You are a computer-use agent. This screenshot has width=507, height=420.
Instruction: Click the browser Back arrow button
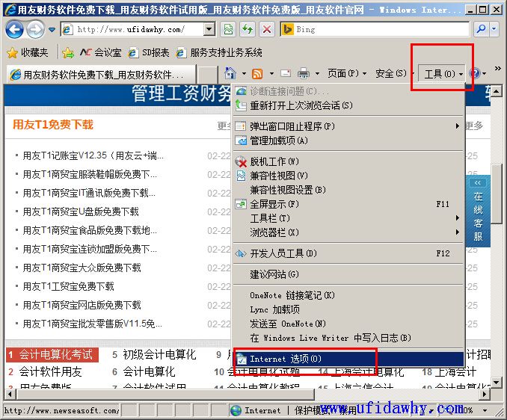pyautogui.click(x=14, y=30)
